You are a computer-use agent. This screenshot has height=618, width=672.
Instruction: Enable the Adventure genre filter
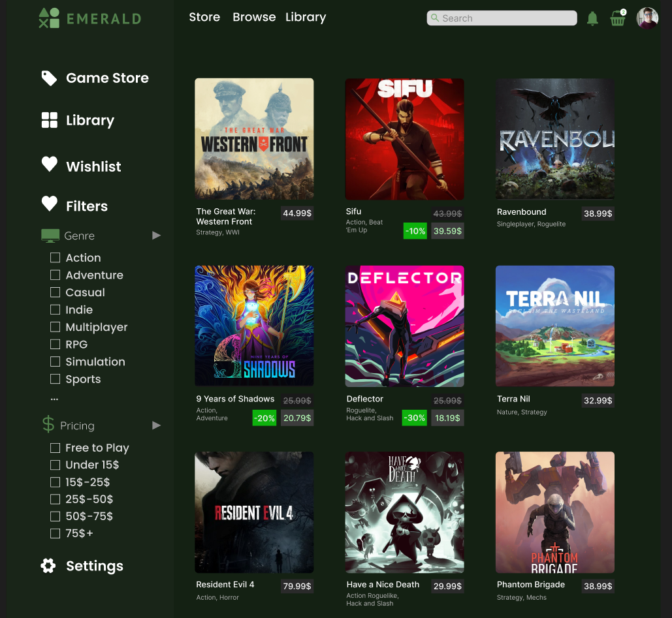[x=55, y=275]
